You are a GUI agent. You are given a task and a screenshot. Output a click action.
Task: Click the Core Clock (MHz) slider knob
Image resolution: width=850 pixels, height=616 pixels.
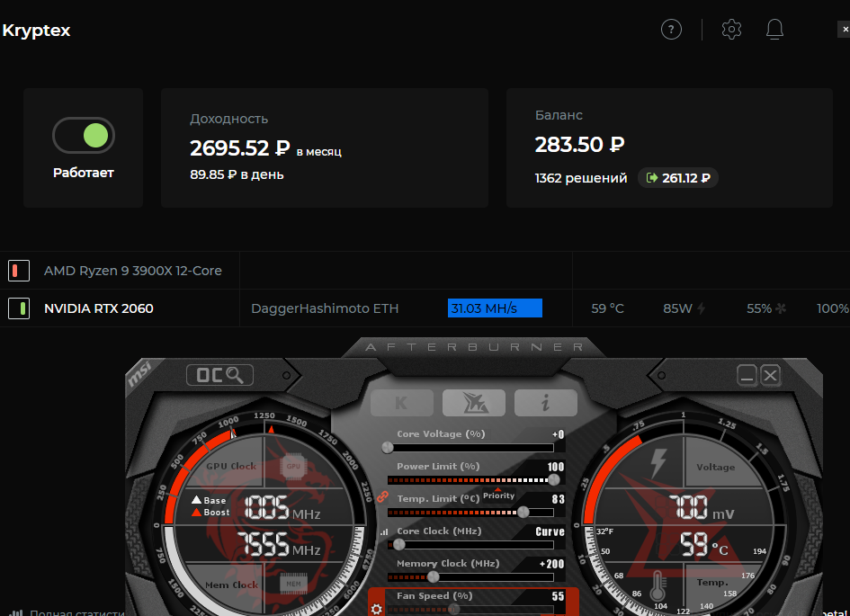(x=399, y=544)
